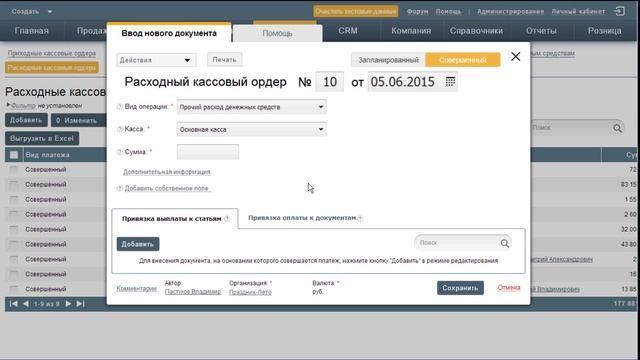This screenshot has height=360, width=640.
Task: Go to the next page arrow
Action: click(68, 304)
